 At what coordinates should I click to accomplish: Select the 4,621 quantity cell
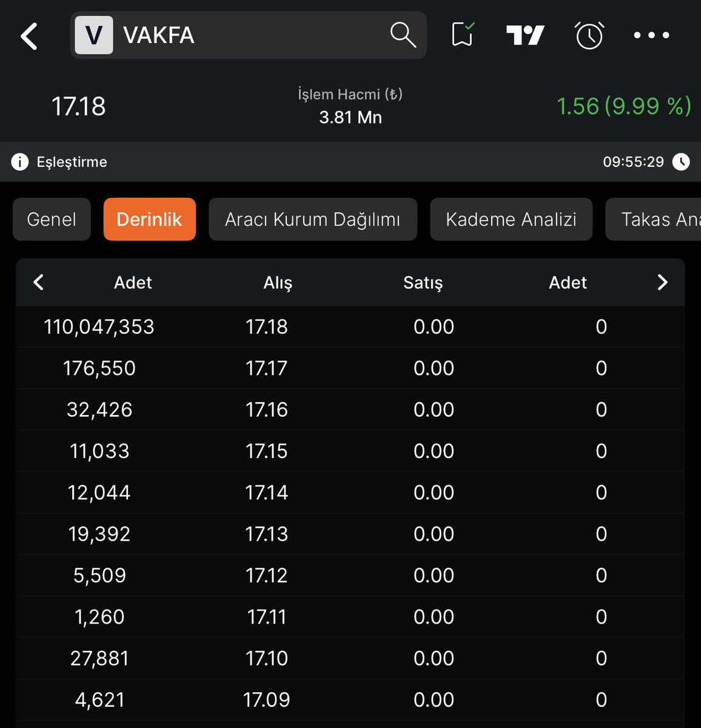point(99,699)
